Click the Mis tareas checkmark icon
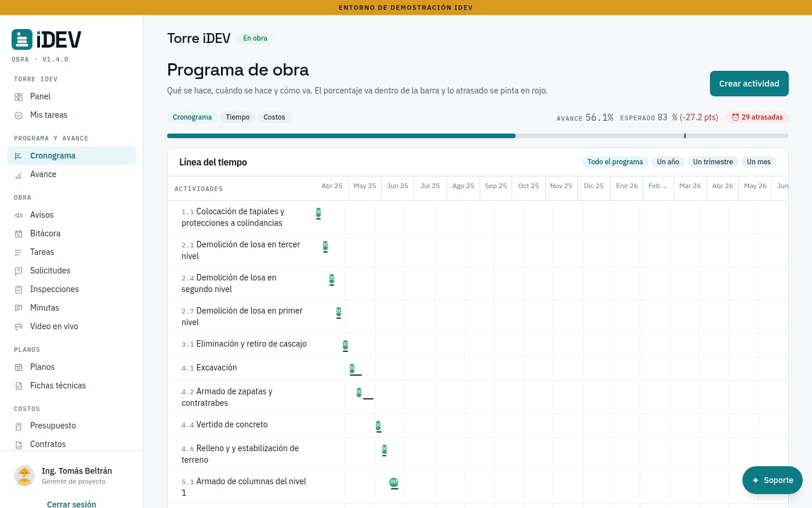This screenshot has height=508, width=812. pyautogui.click(x=19, y=116)
